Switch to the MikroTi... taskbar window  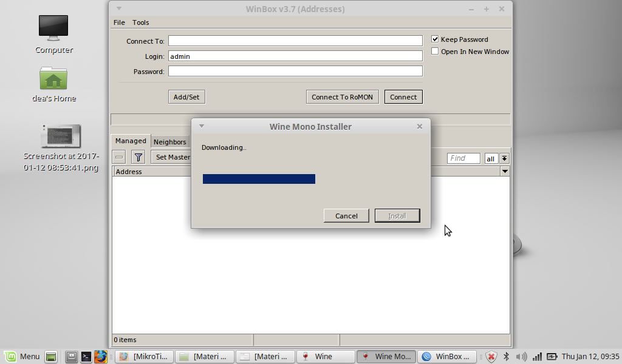click(x=145, y=357)
